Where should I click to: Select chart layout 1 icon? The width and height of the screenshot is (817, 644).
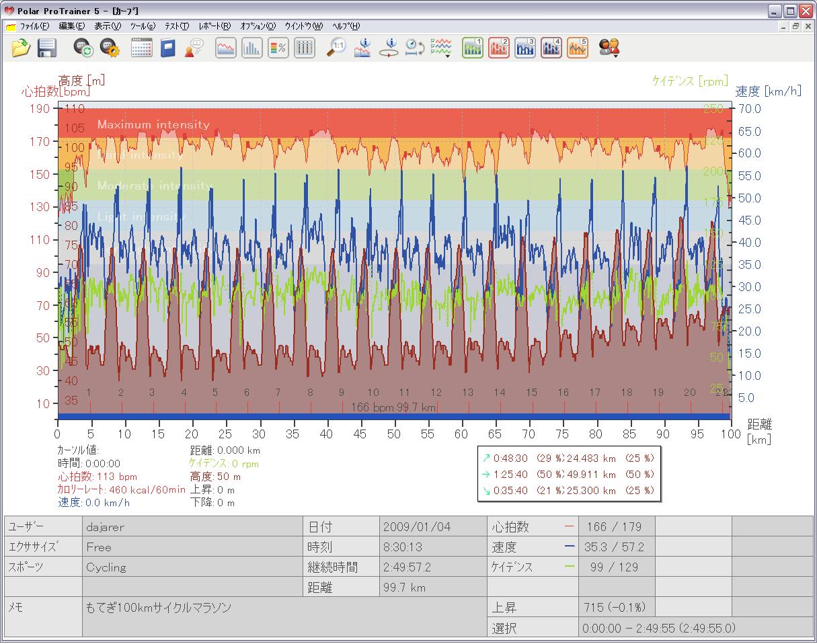tap(473, 48)
